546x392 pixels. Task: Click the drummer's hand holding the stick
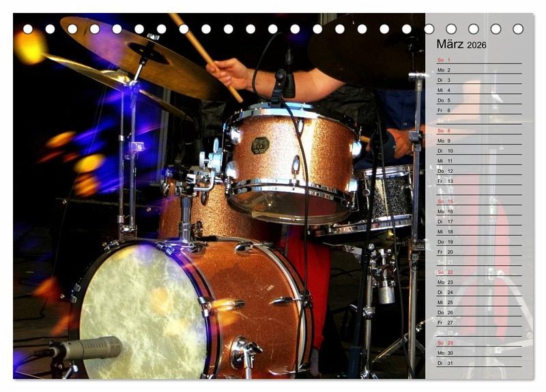(x=230, y=72)
